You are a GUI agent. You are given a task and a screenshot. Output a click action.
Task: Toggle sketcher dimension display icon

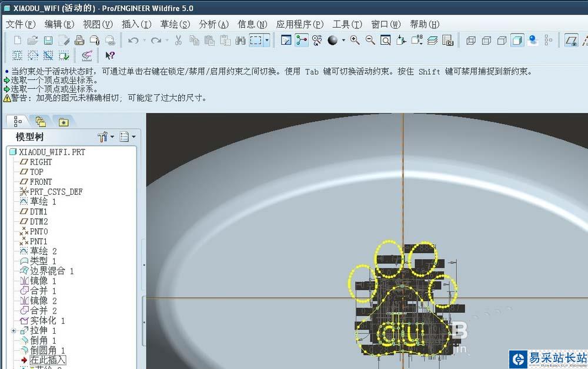(x=17, y=55)
